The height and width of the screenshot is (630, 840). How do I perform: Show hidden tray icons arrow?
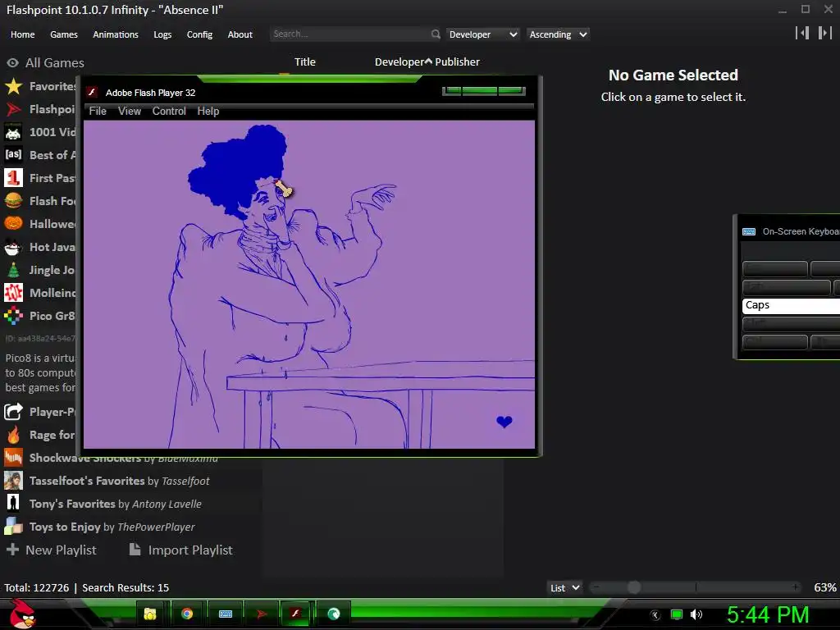tap(655, 615)
